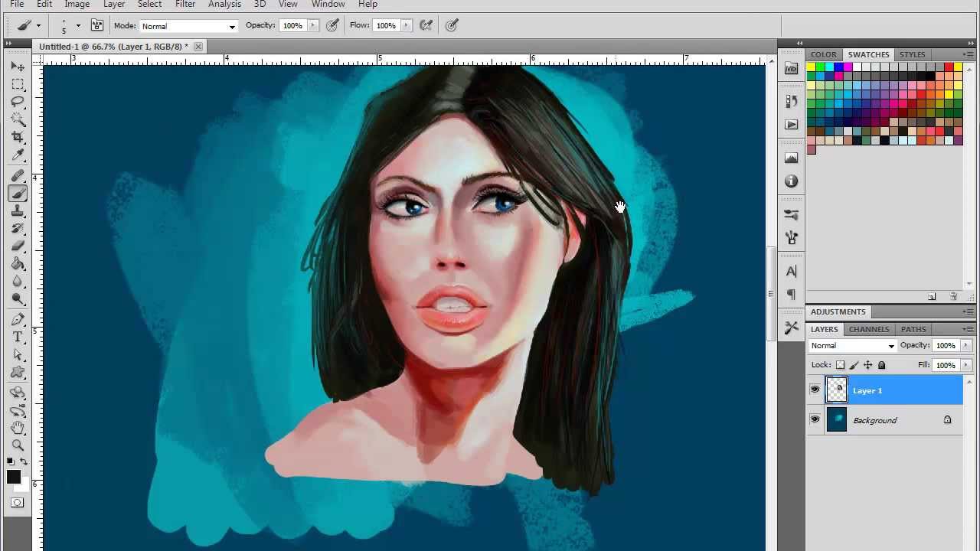The image size is (980, 551).
Task: Select the Dodge tool
Action: (x=18, y=299)
